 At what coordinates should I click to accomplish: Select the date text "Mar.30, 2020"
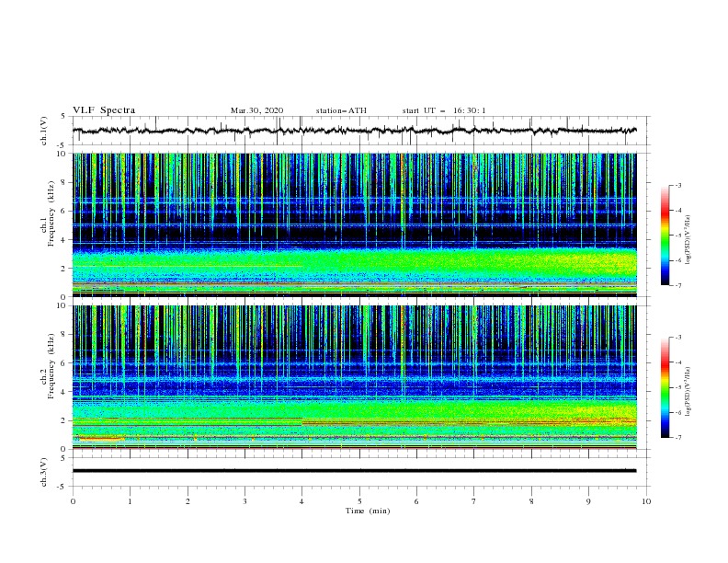[x=256, y=110]
